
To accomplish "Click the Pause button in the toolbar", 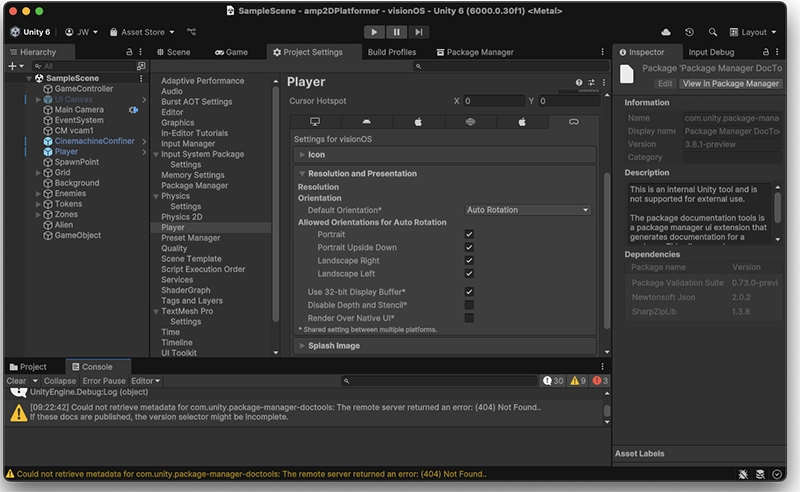I will (399, 32).
